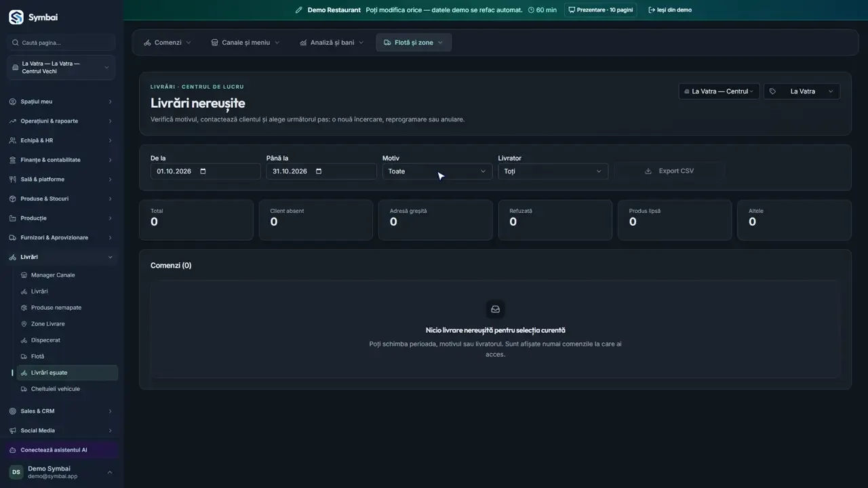Open the Livrator dropdown
868x488 pixels.
[x=553, y=171]
